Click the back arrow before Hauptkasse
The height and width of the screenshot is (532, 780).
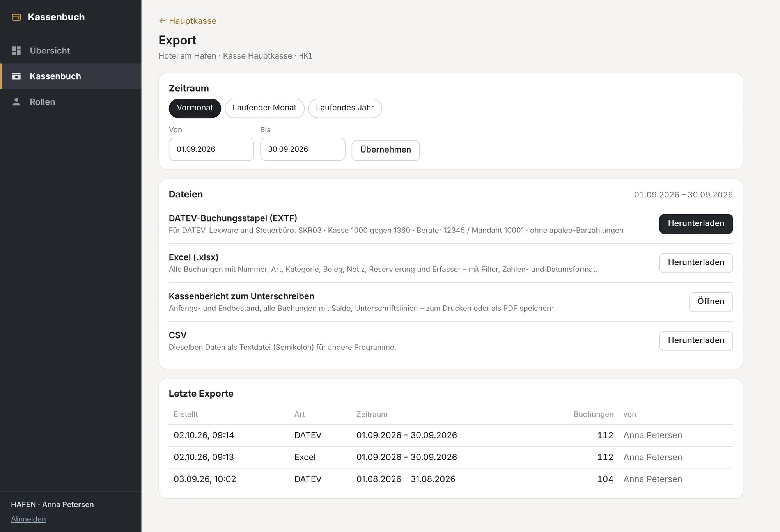coord(162,21)
